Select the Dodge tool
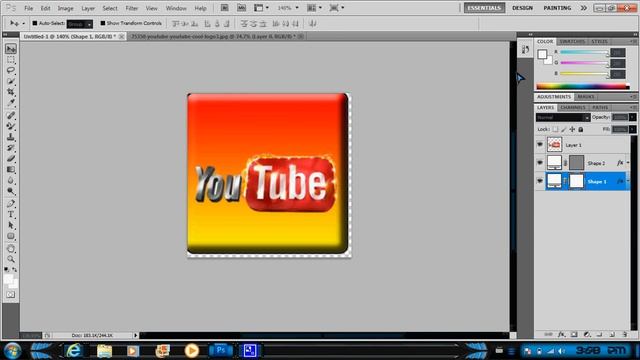This screenshot has width=640, height=360. 11,191
